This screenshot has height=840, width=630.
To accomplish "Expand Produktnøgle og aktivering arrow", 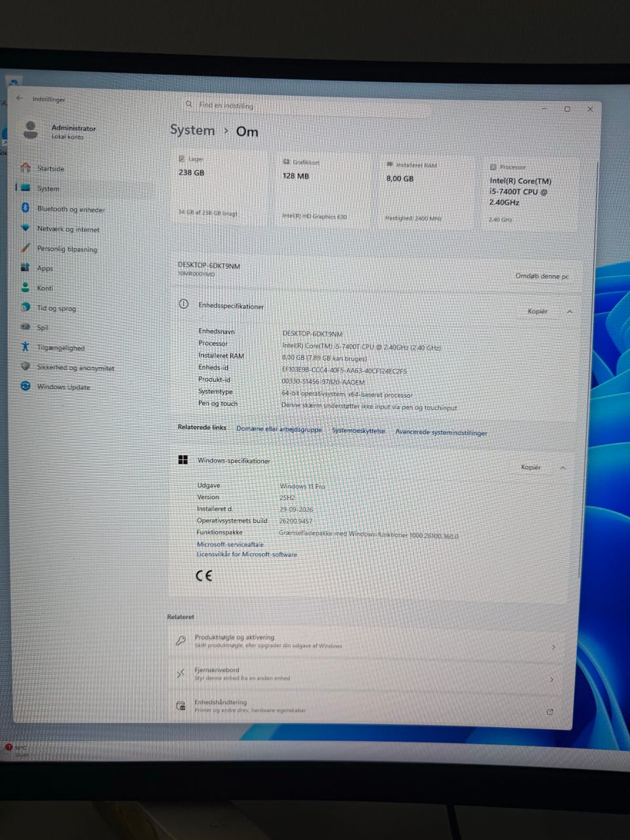I will [553, 647].
